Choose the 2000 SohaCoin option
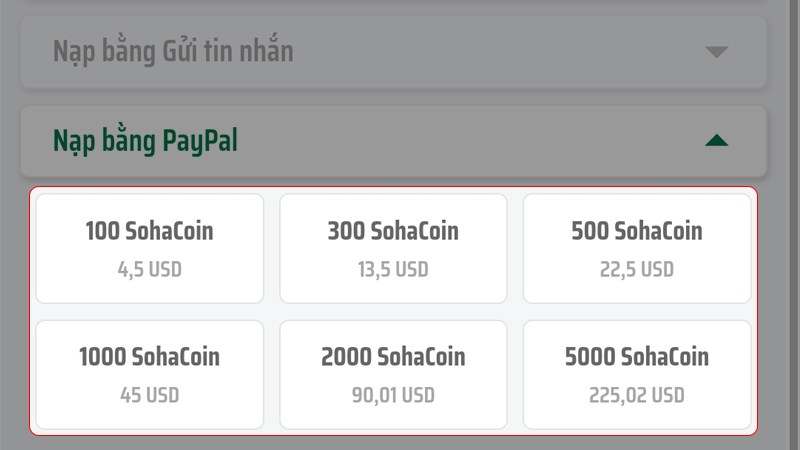 coord(393,375)
